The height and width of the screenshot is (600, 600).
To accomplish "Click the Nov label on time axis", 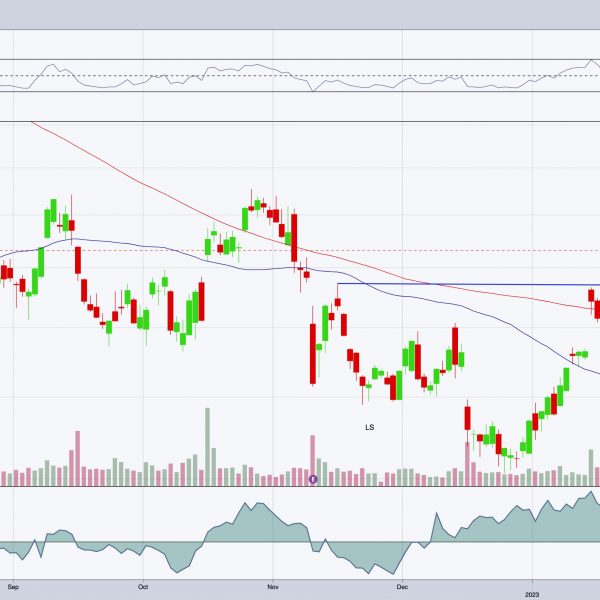I will pyautogui.click(x=272, y=587).
